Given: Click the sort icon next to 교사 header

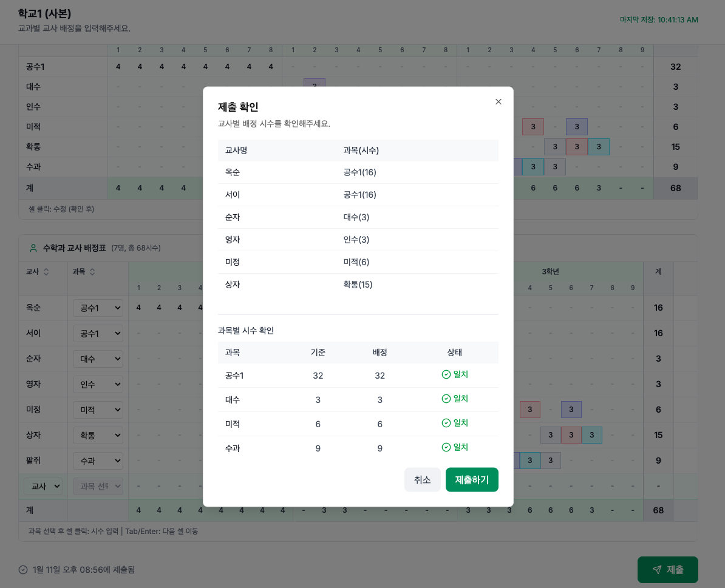Looking at the screenshot, I should pyautogui.click(x=46, y=272).
